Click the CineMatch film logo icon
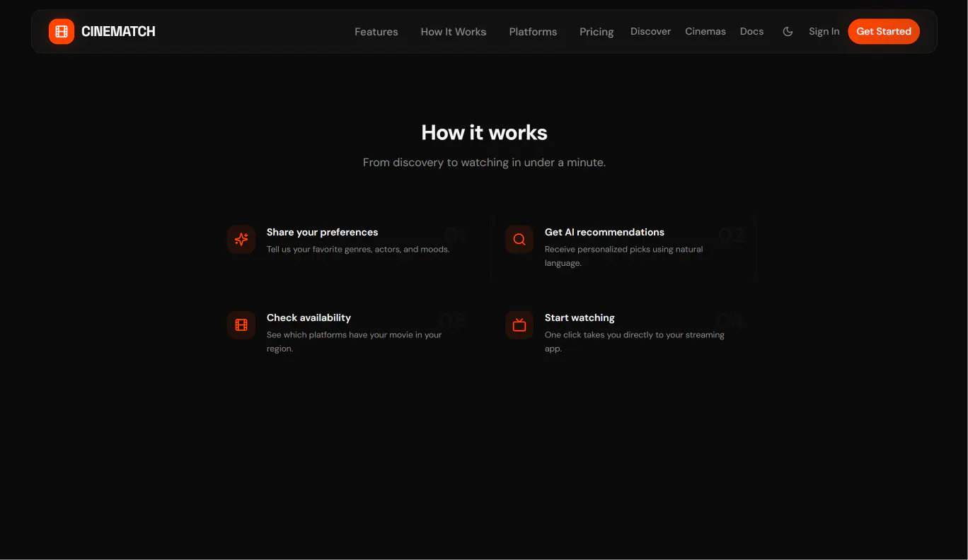The image size is (968, 560). (62, 31)
